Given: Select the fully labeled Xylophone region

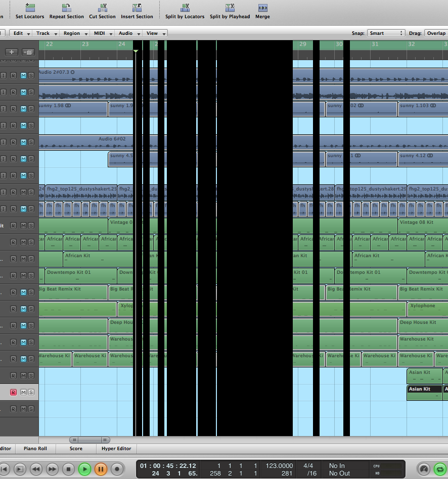Looking at the screenshot, I should point(427,309).
